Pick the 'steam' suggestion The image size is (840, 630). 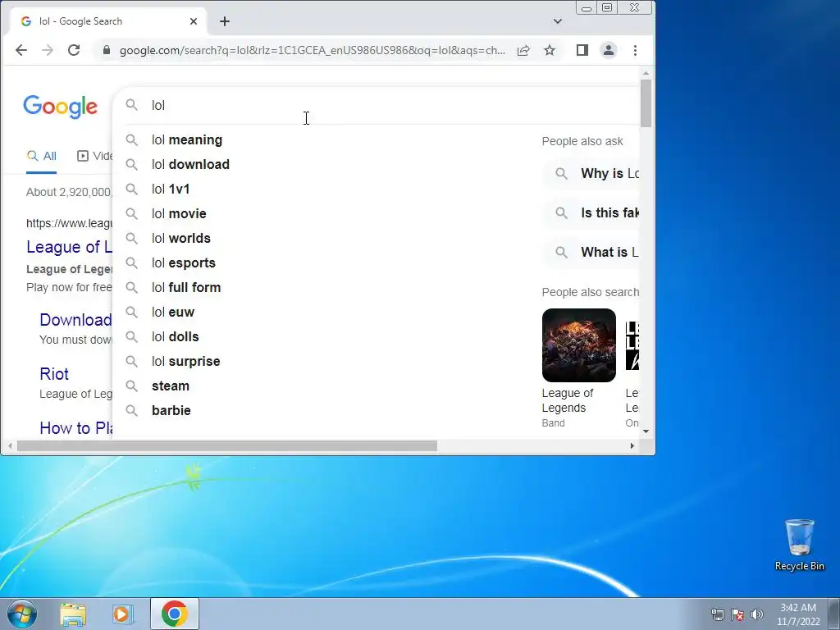376,386
